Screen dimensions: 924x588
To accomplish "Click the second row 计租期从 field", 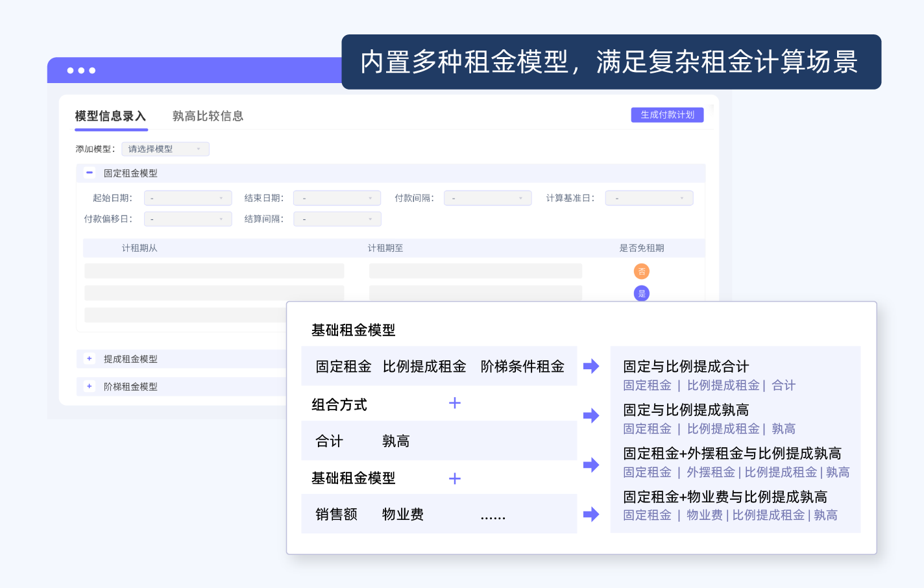I will (x=214, y=293).
